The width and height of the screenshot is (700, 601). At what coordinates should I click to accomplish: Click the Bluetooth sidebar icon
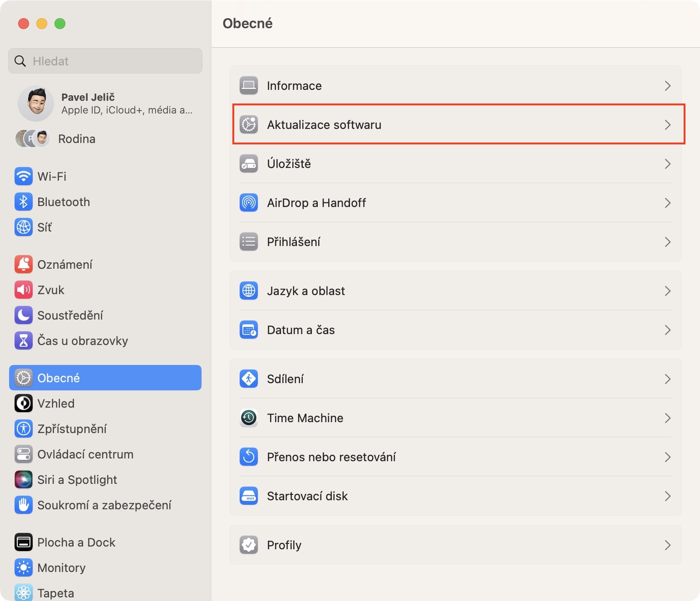pos(24,202)
